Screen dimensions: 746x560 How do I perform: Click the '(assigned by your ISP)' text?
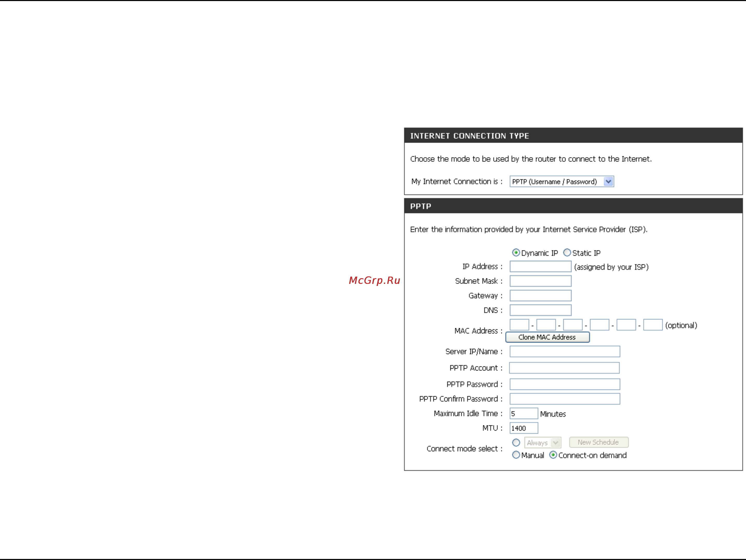[x=611, y=267]
